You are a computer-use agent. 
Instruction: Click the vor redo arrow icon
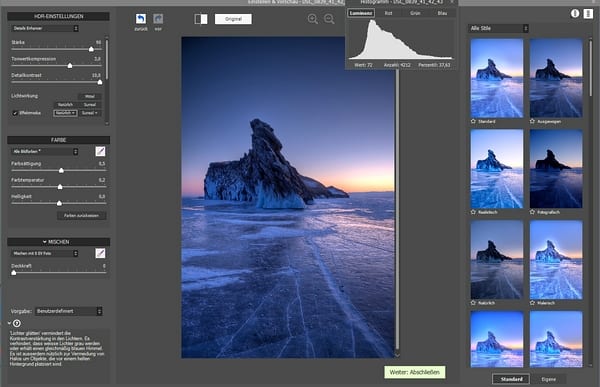(x=158, y=19)
